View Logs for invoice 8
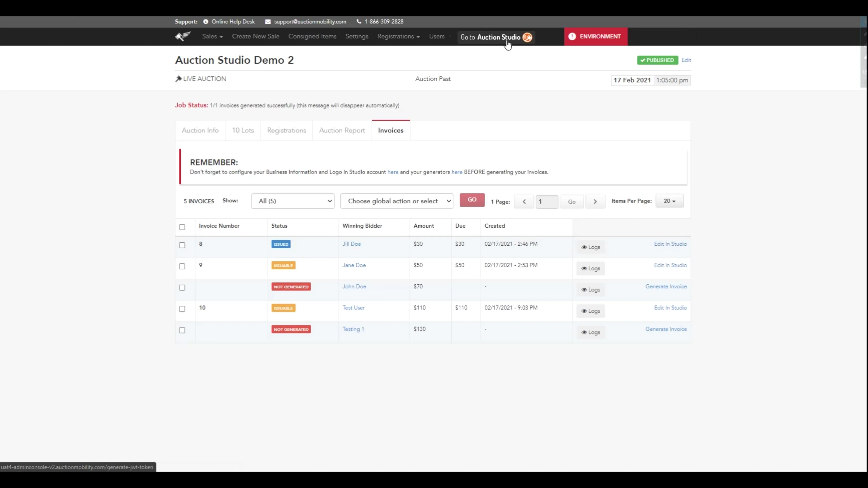This screenshot has height=488, width=868. tap(591, 247)
